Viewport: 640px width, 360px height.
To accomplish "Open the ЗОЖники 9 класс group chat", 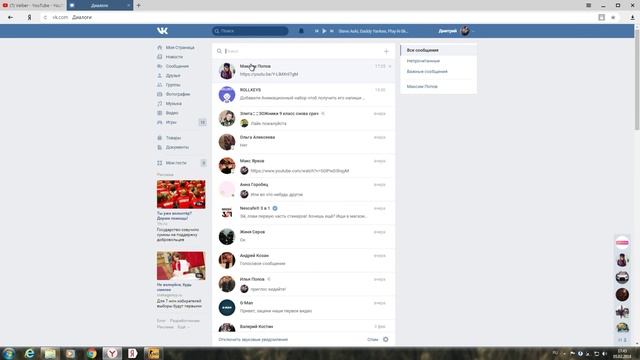I will click(x=303, y=118).
